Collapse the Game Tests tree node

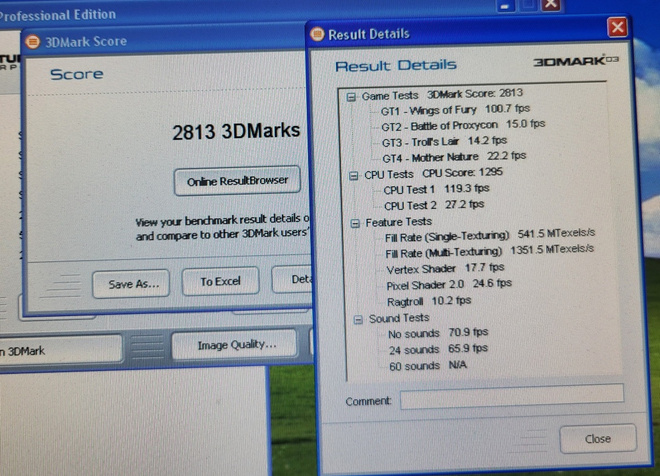[351, 97]
